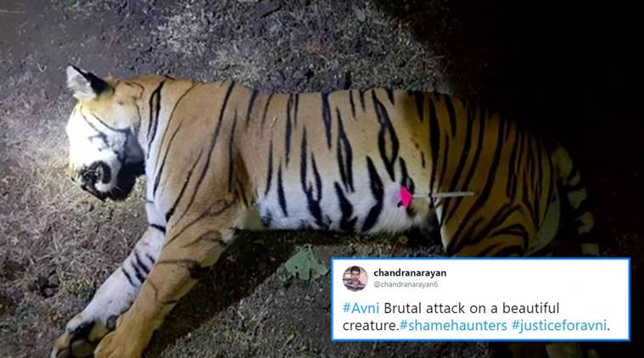Image resolution: width=644 pixels, height=358 pixels.
Task: Click the green leaf on the ground
Action: (x=306, y=265)
